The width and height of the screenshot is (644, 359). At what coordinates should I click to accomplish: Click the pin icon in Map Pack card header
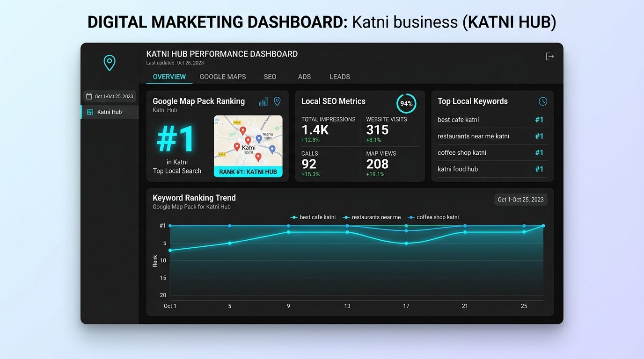point(277,101)
